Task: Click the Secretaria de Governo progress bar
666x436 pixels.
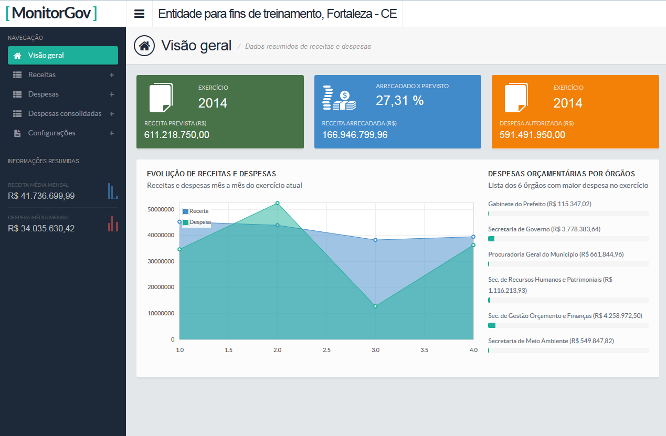Action: (x=572, y=238)
